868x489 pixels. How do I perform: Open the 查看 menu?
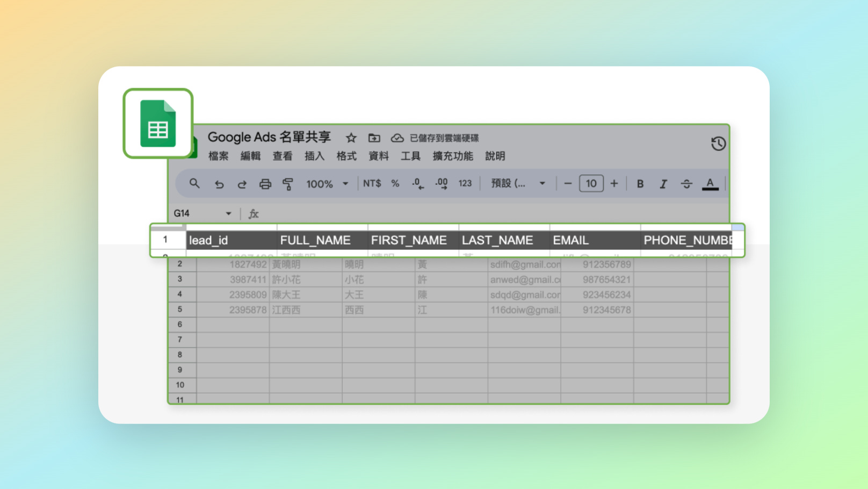283,156
